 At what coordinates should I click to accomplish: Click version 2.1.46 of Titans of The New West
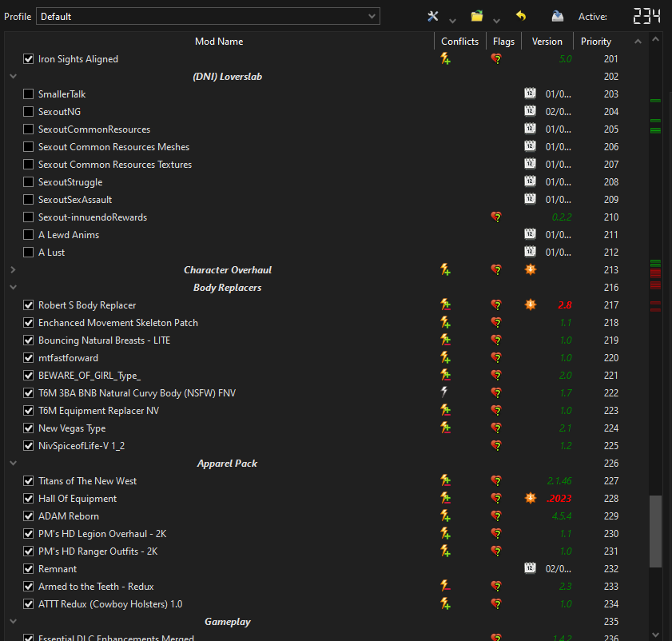click(x=559, y=480)
